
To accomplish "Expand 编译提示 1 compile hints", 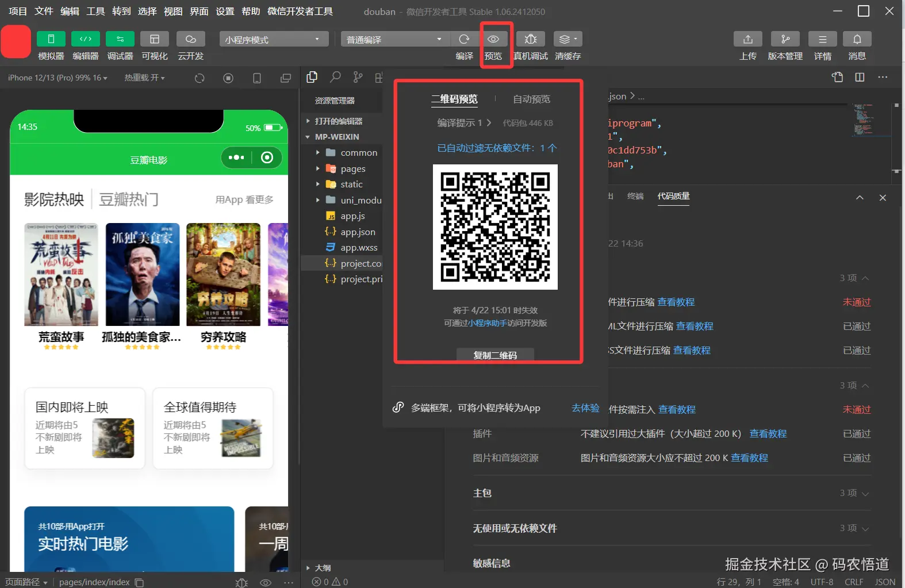I will point(464,123).
